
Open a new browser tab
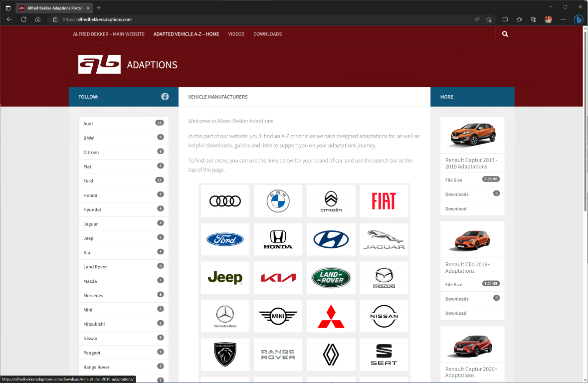point(99,8)
